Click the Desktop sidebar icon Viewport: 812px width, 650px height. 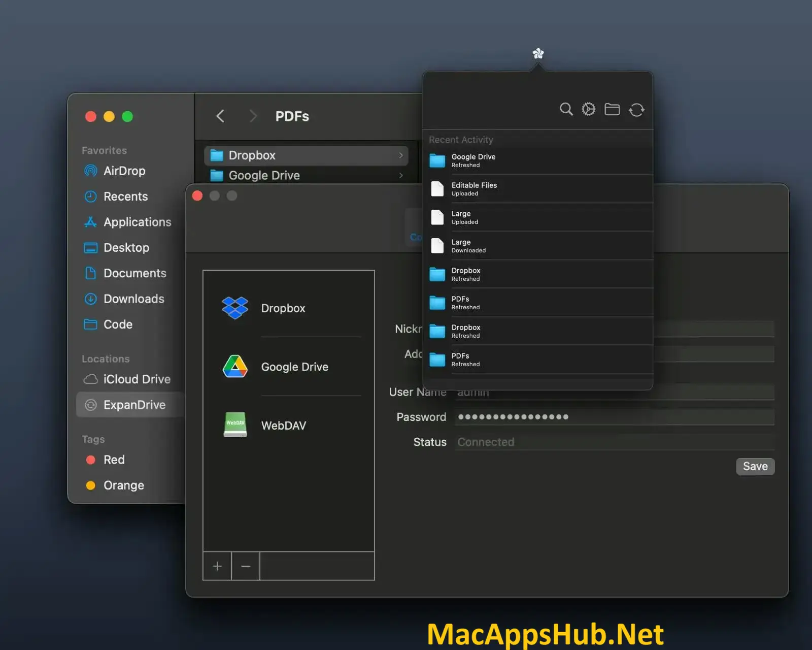click(90, 248)
